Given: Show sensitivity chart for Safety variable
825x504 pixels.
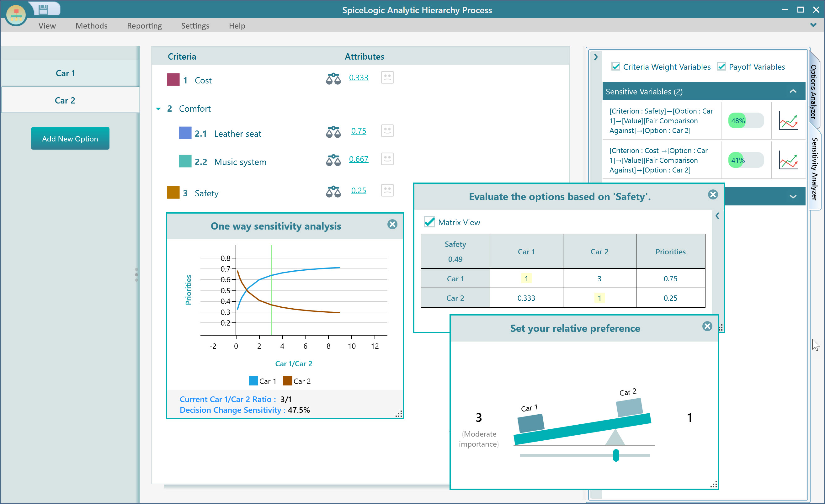Looking at the screenshot, I should point(788,120).
